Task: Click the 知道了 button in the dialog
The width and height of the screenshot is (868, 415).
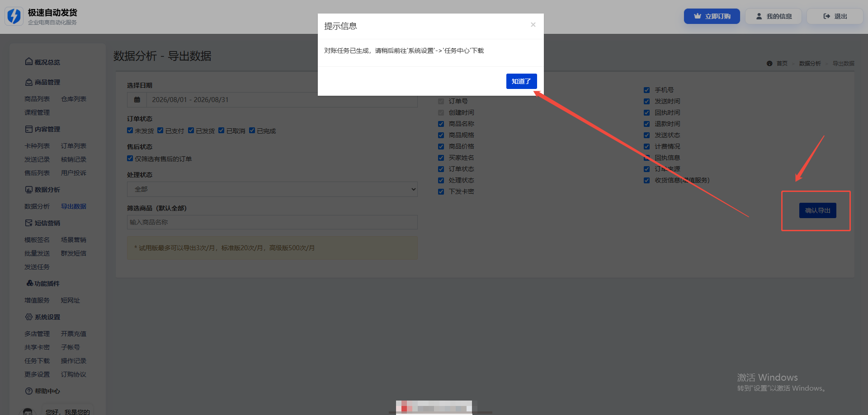Action: coord(521,81)
